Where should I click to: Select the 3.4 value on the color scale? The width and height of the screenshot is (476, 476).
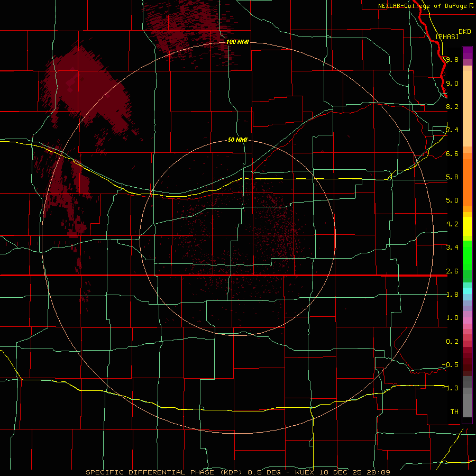452,248
